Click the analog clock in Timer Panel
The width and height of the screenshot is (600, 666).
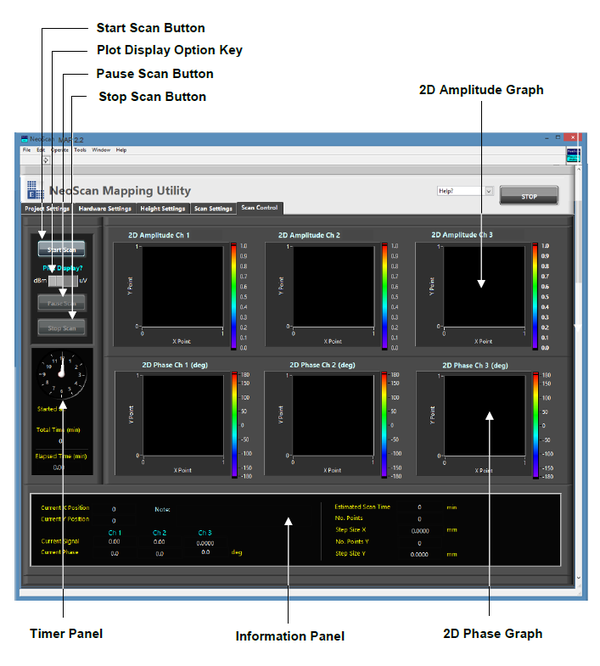[x=62, y=375]
